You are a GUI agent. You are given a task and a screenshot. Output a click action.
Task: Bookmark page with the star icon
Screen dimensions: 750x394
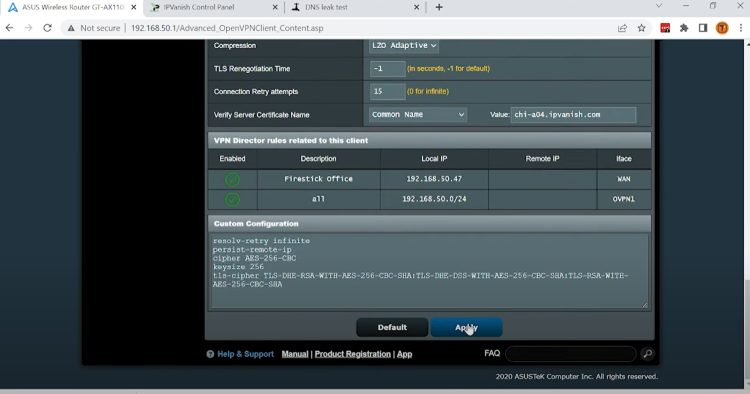(x=641, y=28)
